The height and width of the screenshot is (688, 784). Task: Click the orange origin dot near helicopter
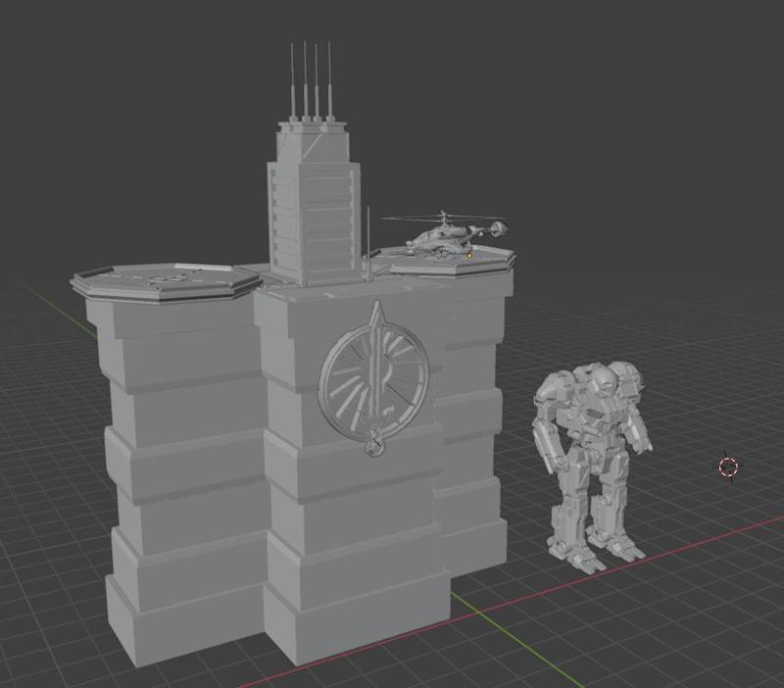pos(469,256)
